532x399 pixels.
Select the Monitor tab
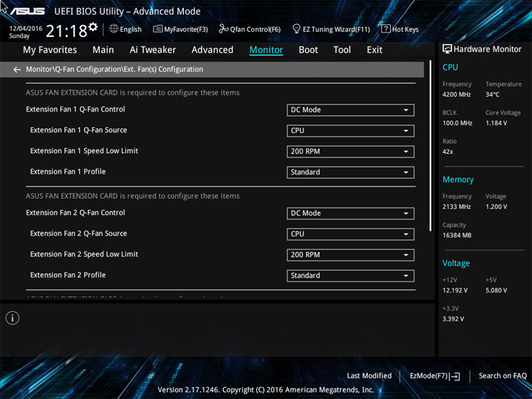click(x=266, y=50)
